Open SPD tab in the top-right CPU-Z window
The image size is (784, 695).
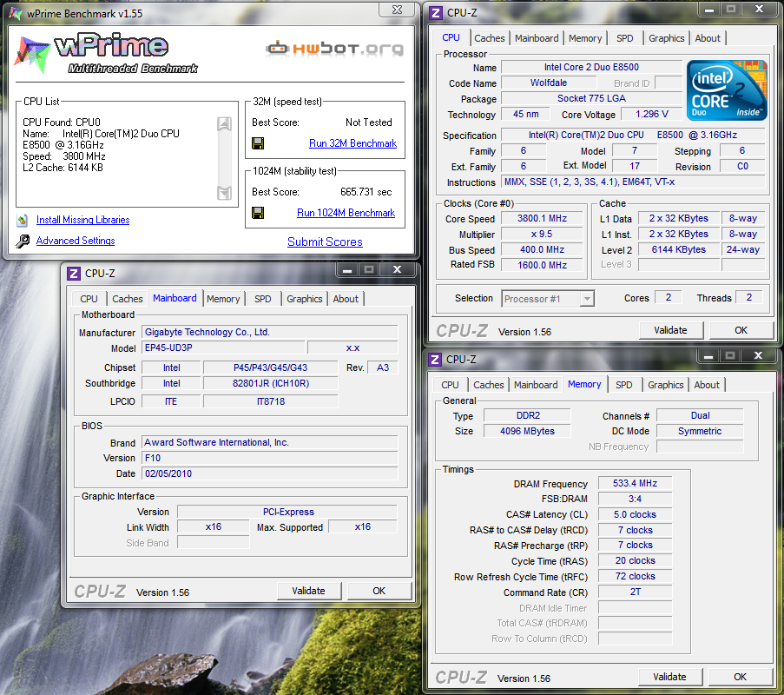[624, 38]
